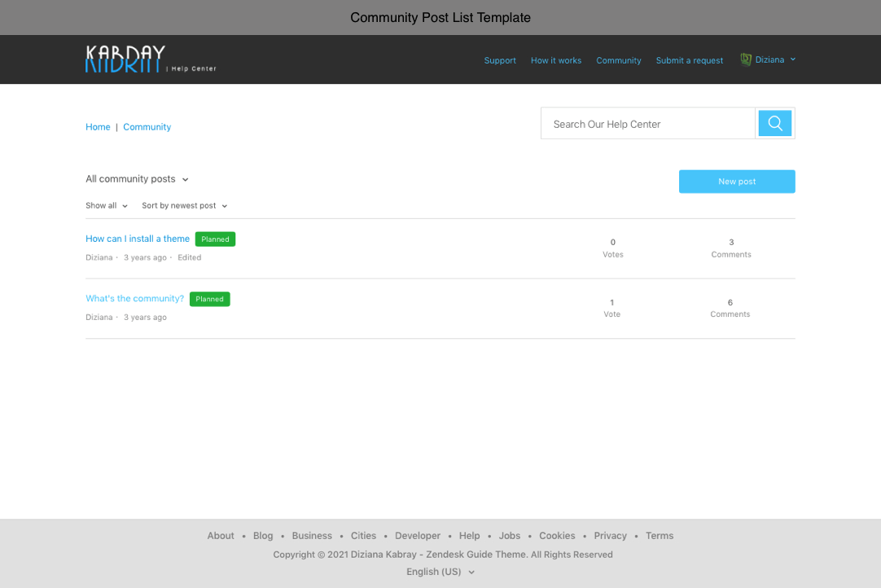
Task: Open the What's the community? post
Action: point(134,299)
